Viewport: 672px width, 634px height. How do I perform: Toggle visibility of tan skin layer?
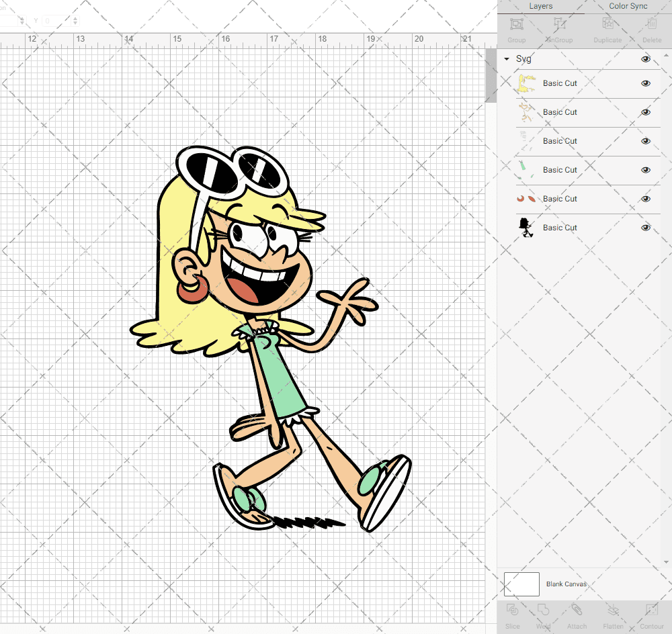coord(646,112)
